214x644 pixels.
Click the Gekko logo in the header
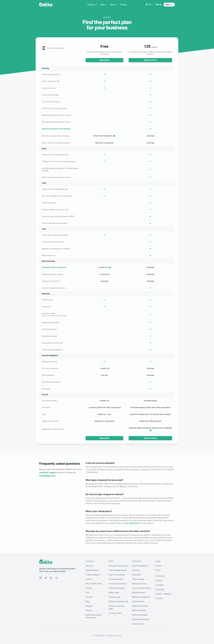[x=46, y=4]
